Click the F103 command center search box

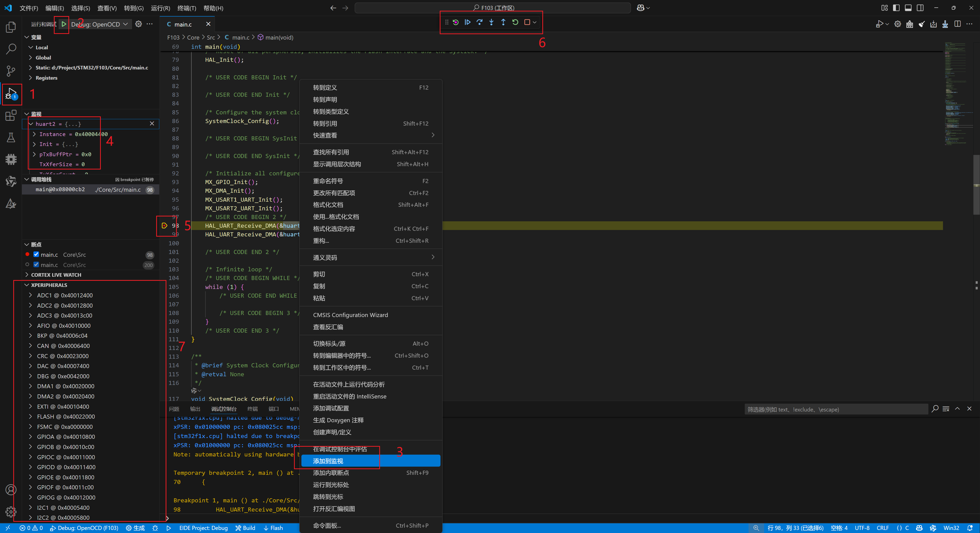pyautogui.click(x=493, y=8)
